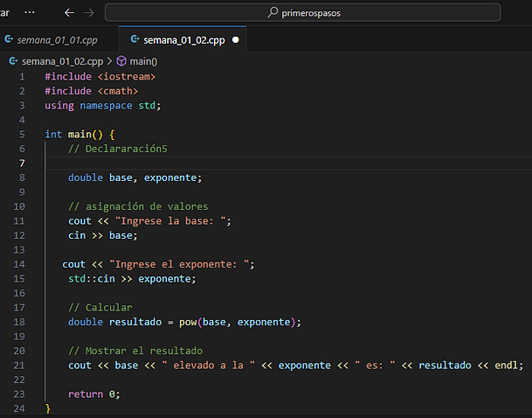Click the unsaved dot on semana_01_02.cpp tab

tap(236, 40)
